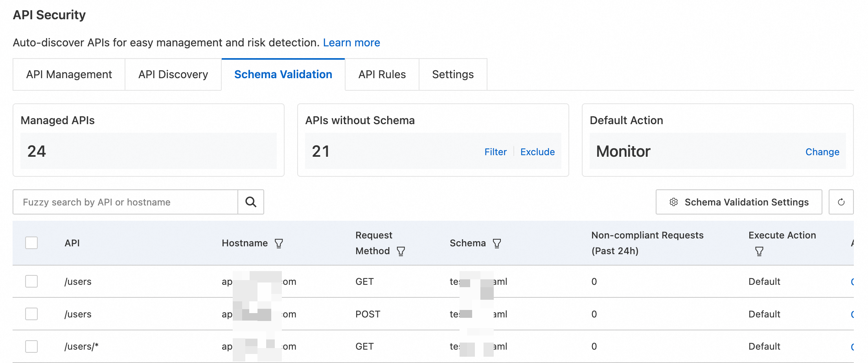Screen dimensions: 868x363
Task: Toggle the select-all header checkbox
Action: [x=31, y=243]
